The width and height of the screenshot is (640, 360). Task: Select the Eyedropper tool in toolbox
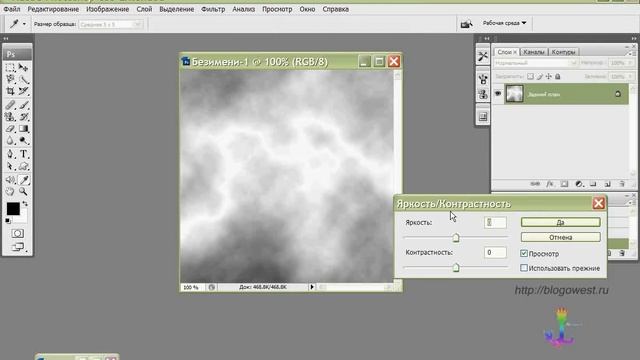(23, 180)
